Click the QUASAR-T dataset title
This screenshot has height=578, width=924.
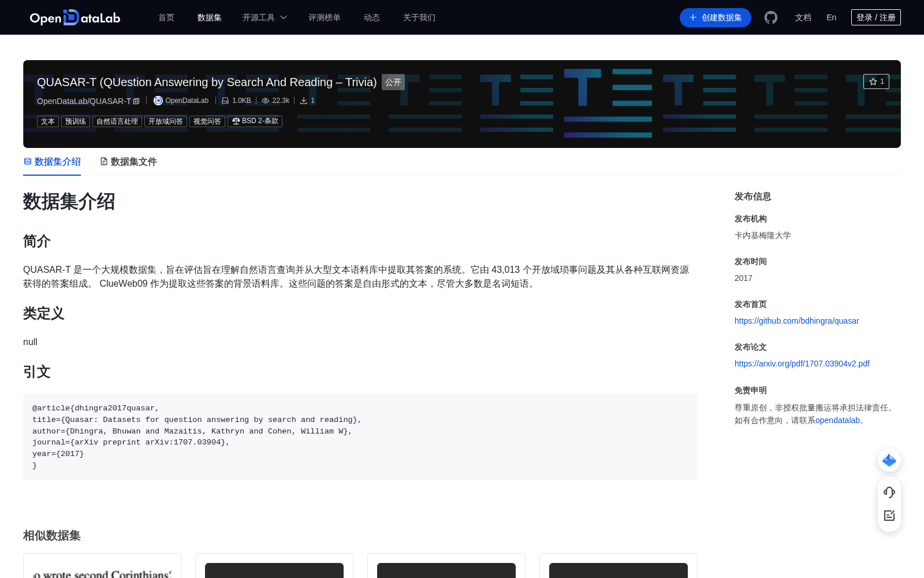pyautogui.click(x=207, y=82)
